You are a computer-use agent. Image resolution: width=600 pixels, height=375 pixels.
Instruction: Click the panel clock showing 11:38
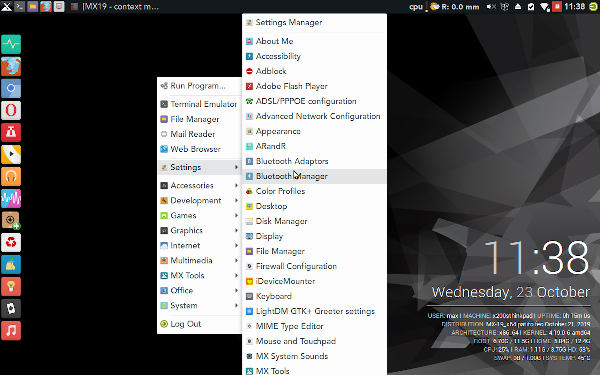pyautogui.click(x=575, y=7)
